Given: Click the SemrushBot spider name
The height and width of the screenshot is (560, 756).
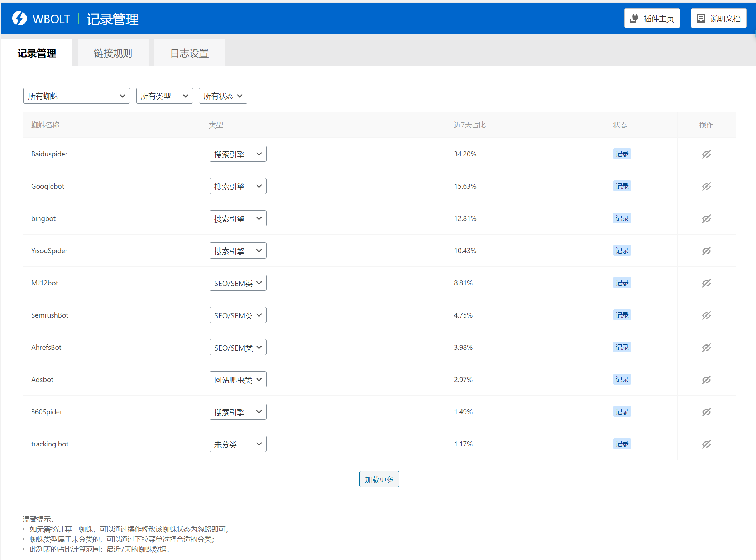Looking at the screenshot, I should click(49, 315).
